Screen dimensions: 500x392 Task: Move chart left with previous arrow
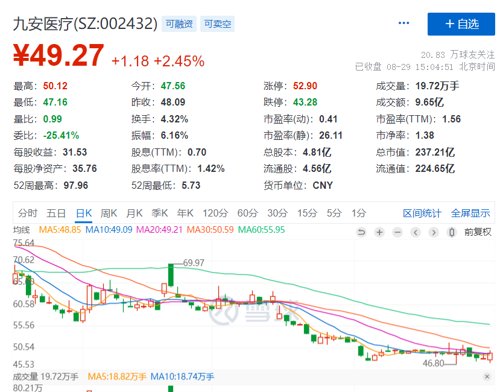415,232
